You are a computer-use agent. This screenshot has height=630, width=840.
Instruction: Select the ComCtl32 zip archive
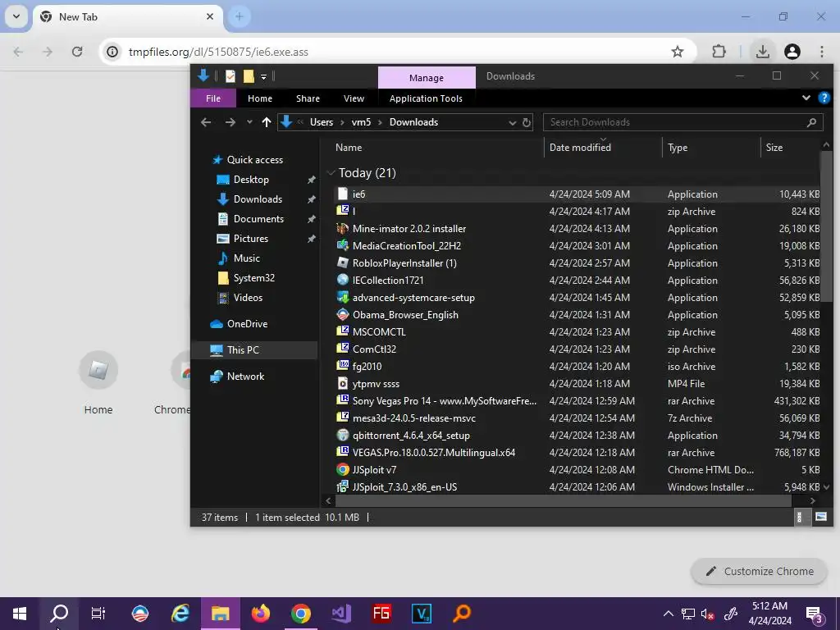374,349
